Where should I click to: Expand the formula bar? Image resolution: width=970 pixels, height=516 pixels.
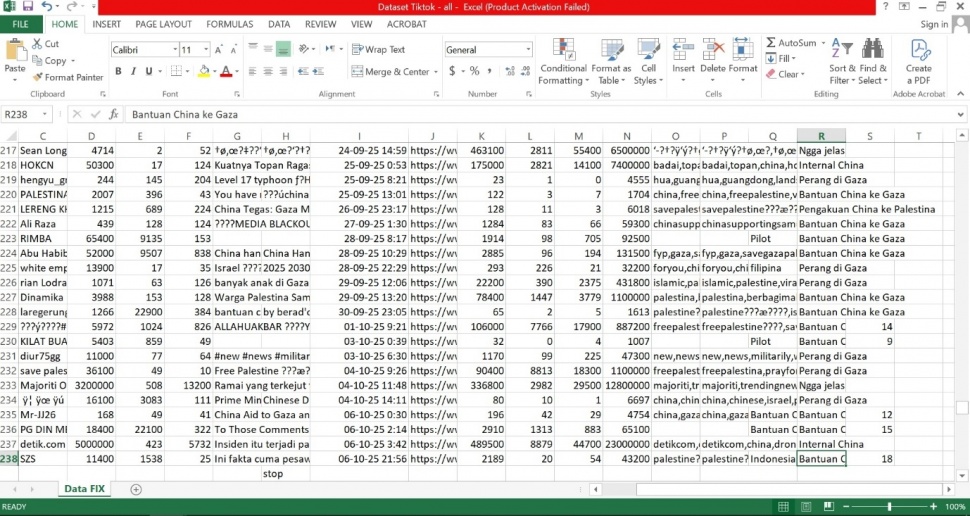click(961, 114)
